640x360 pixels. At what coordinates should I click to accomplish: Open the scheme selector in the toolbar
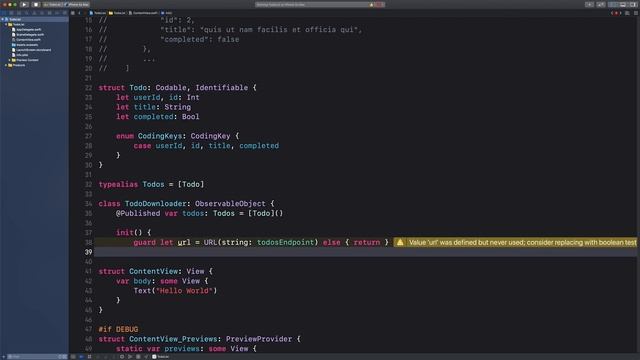pyautogui.click(x=53, y=4)
